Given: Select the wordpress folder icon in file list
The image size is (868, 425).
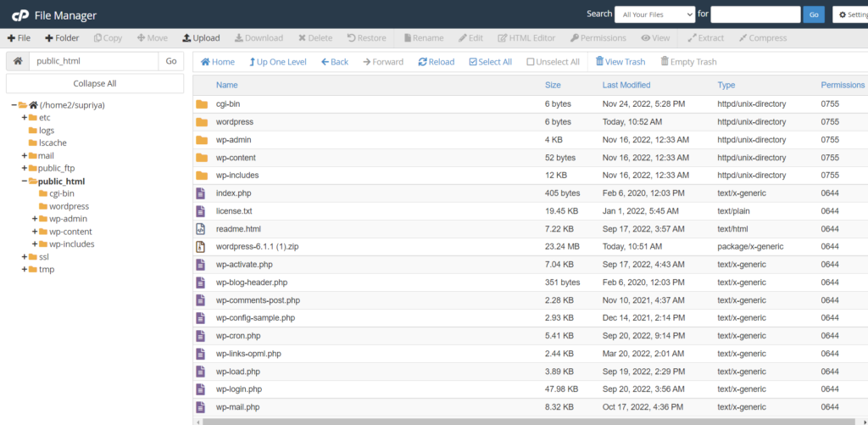Looking at the screenshot, I should (202, 122).
